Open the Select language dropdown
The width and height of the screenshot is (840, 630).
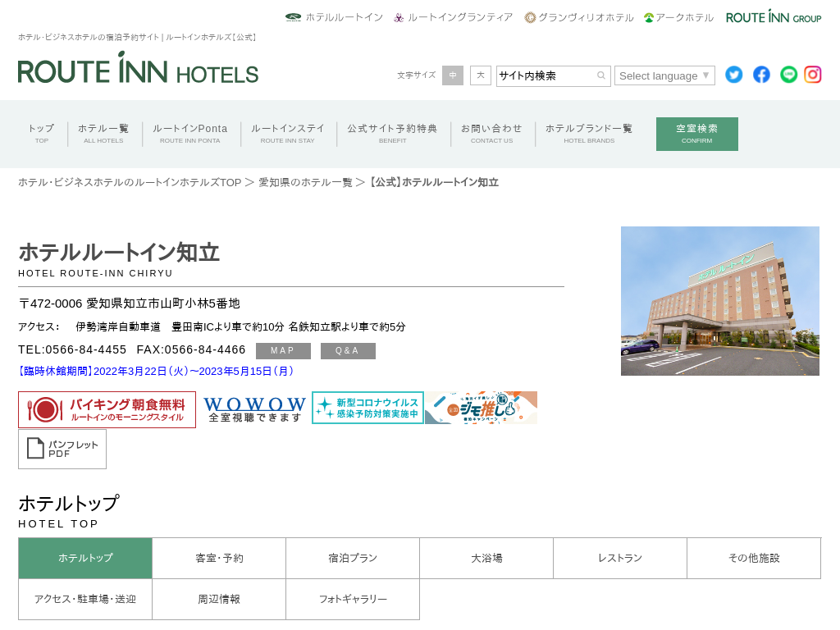pos(664,75)
